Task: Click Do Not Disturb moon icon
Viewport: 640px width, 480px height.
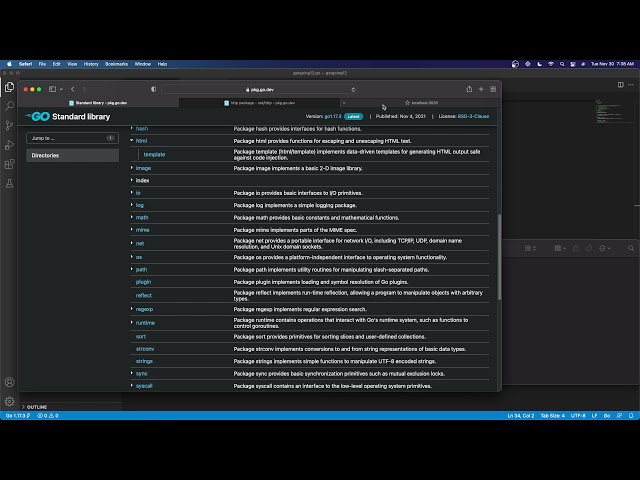Action: 539,64
